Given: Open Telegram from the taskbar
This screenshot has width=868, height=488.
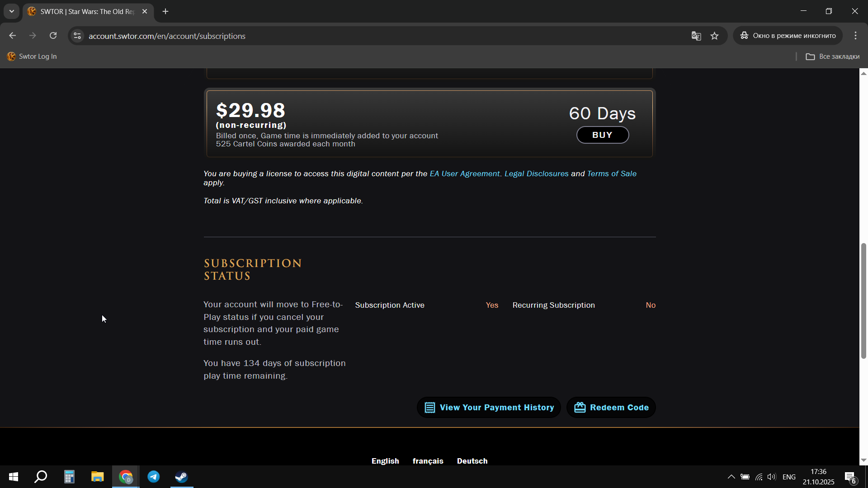Looking at the screenshot, I should [154, 477].
